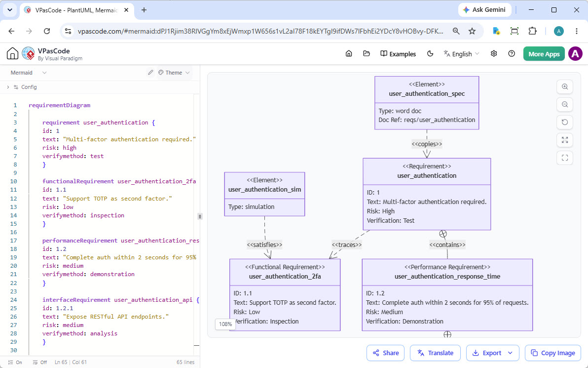
Task: Open the Theme dropdown
Action: 174,73
